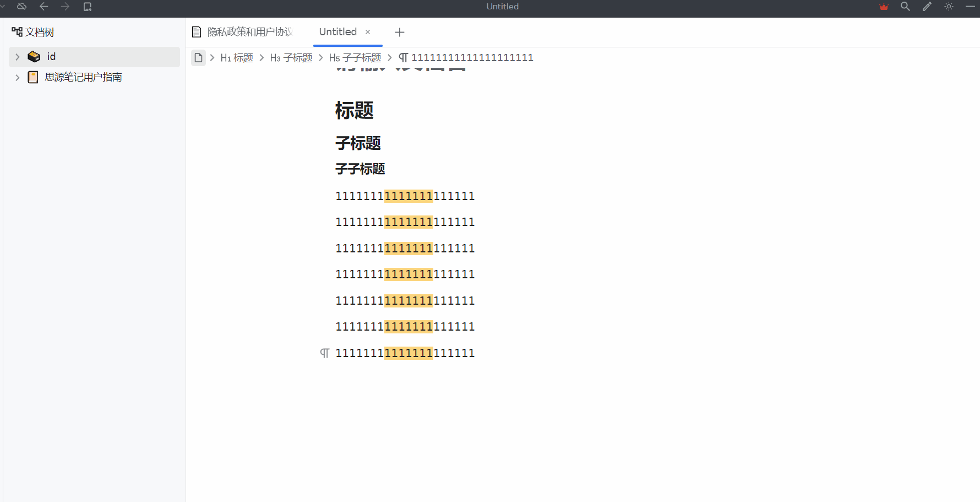The image size is (980, 502).
Task: Jump to H5 子子标题 in the breadcrumb
Action: click(x=355, y=58)
